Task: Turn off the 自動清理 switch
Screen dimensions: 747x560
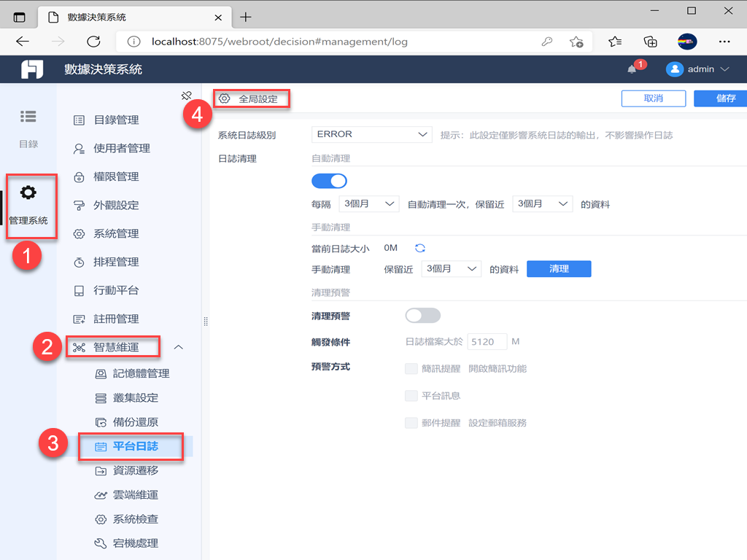Action: pyautogui.click(x=329, y=180)
